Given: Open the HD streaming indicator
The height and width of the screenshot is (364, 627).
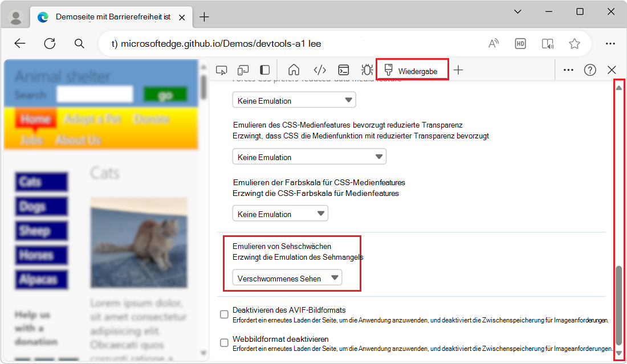Looking at the screenshot, I should (520, 43).
